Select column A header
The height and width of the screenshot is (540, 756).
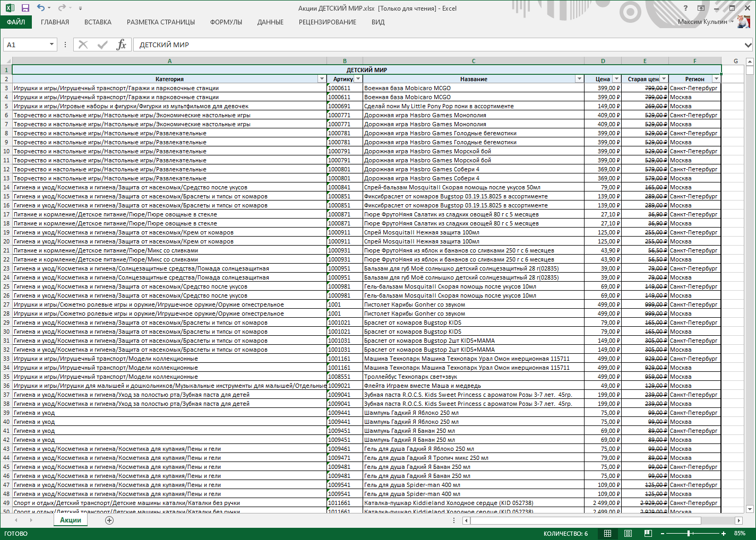click(169, 61)
